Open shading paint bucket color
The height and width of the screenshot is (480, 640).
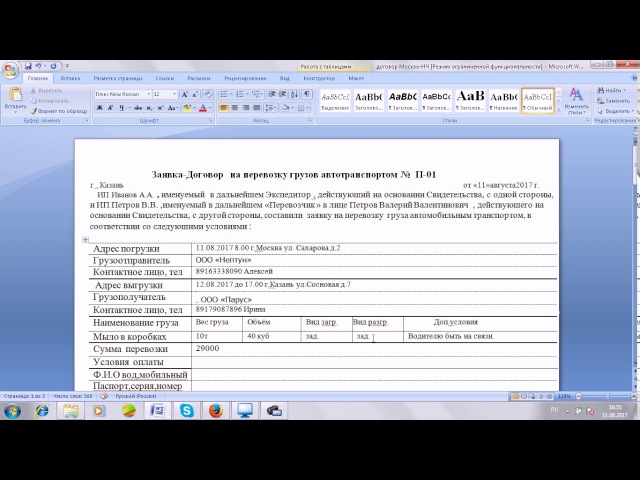[x=287, y=108]
